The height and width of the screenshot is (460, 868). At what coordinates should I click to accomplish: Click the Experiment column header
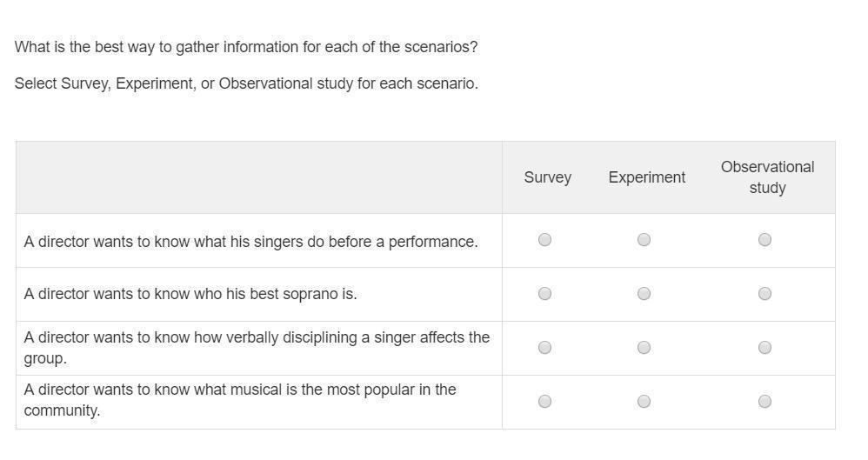646,177
